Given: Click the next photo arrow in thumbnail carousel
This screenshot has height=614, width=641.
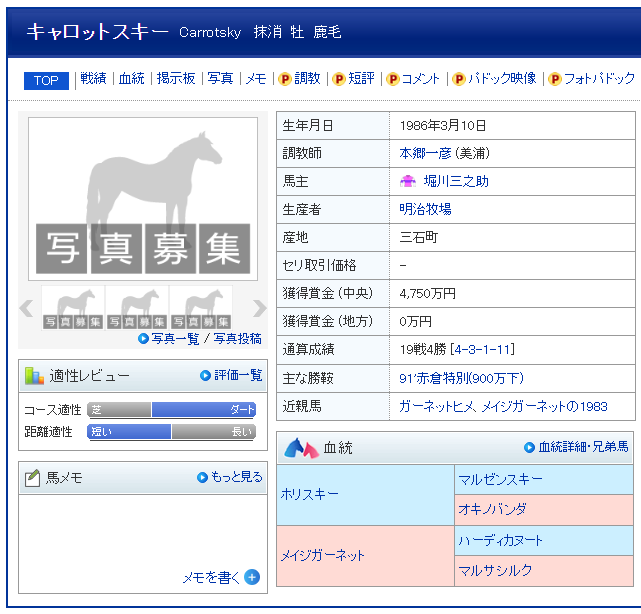Looking at the screenshot, I should (x=259, y=308).
